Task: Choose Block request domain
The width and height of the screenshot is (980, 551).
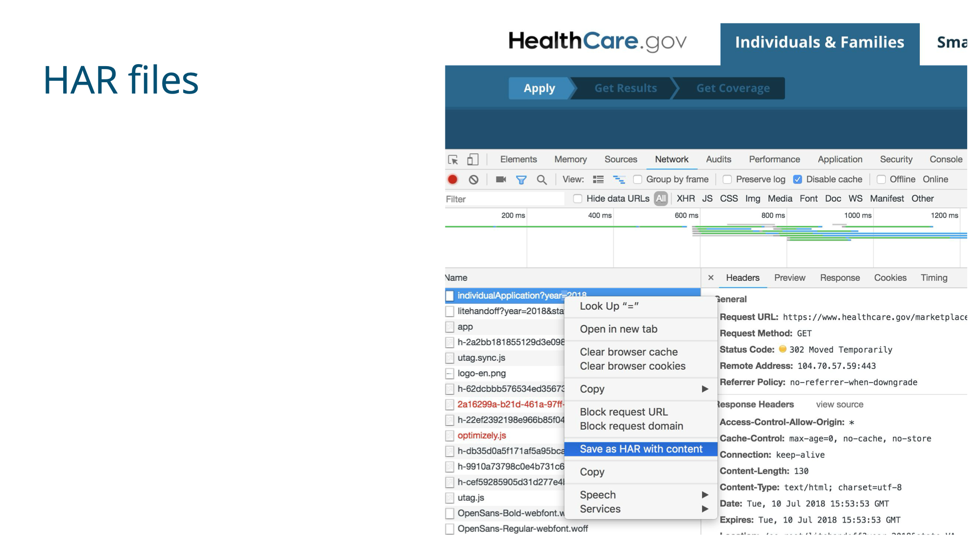Action: click(641, 426)
